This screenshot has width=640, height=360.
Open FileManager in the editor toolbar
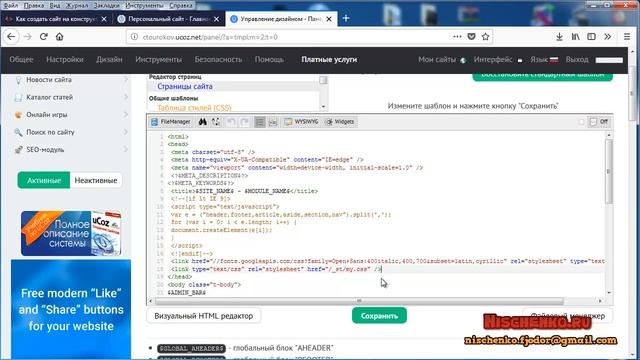click(171, 122)
